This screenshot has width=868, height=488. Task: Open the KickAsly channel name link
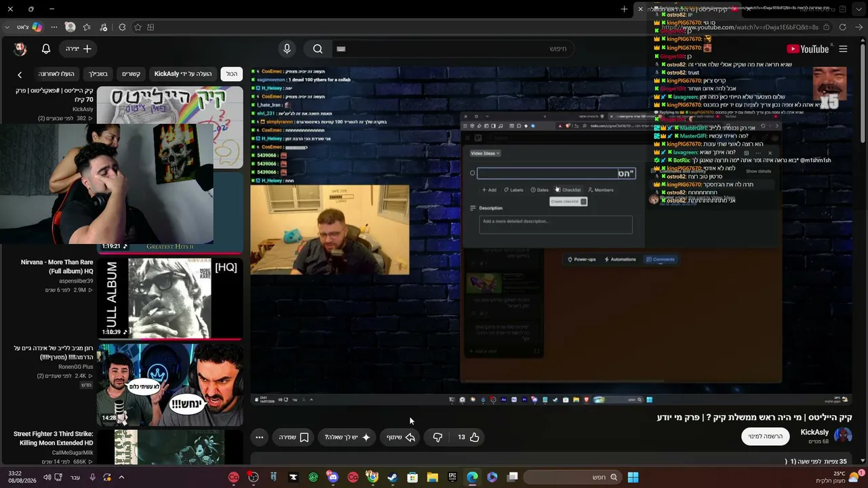tap(814, 432)
